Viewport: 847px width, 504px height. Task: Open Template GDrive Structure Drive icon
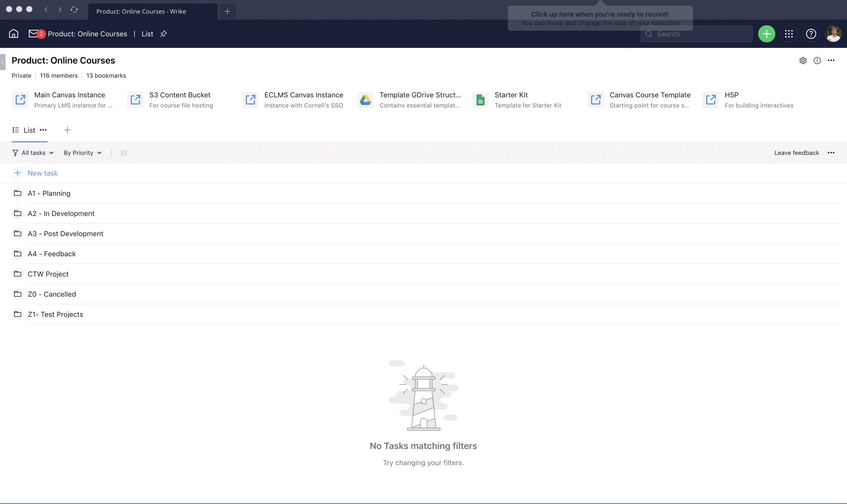365,100
